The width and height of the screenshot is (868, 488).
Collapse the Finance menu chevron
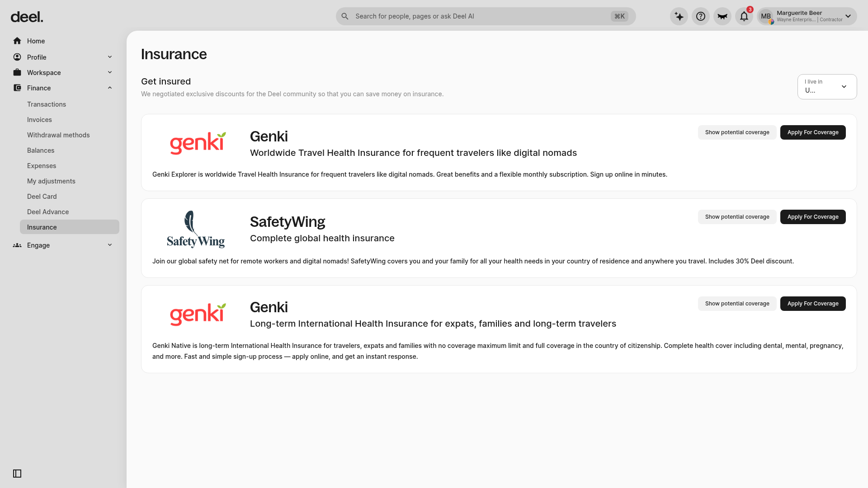pyautogui.click(x=110, y=88)
